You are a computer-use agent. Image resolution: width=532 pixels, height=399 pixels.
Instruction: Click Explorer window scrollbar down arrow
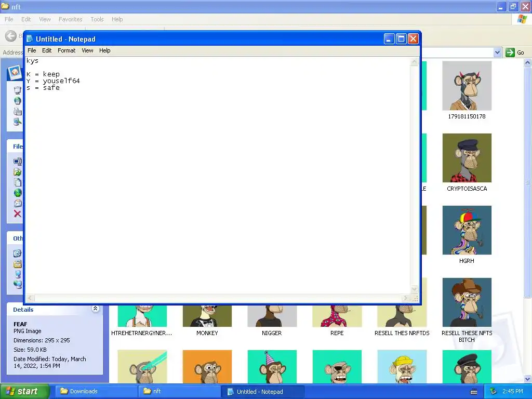tap(527, 379)
